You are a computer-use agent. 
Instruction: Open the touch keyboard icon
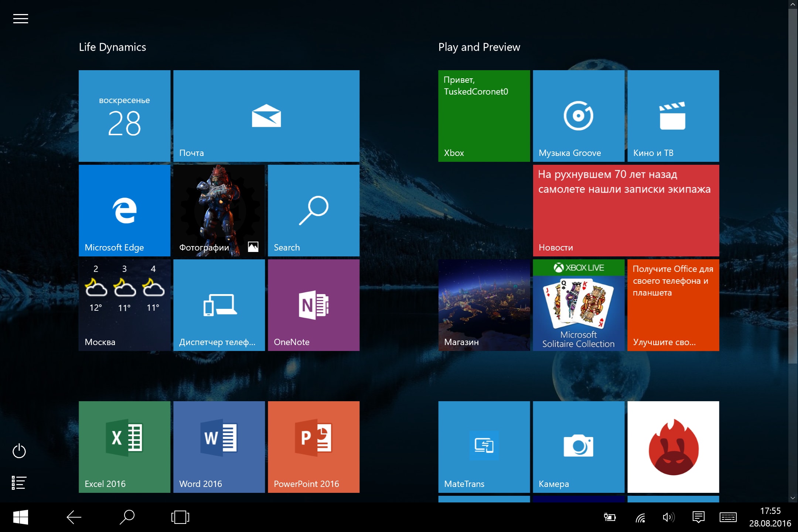[x=728, y=517]
